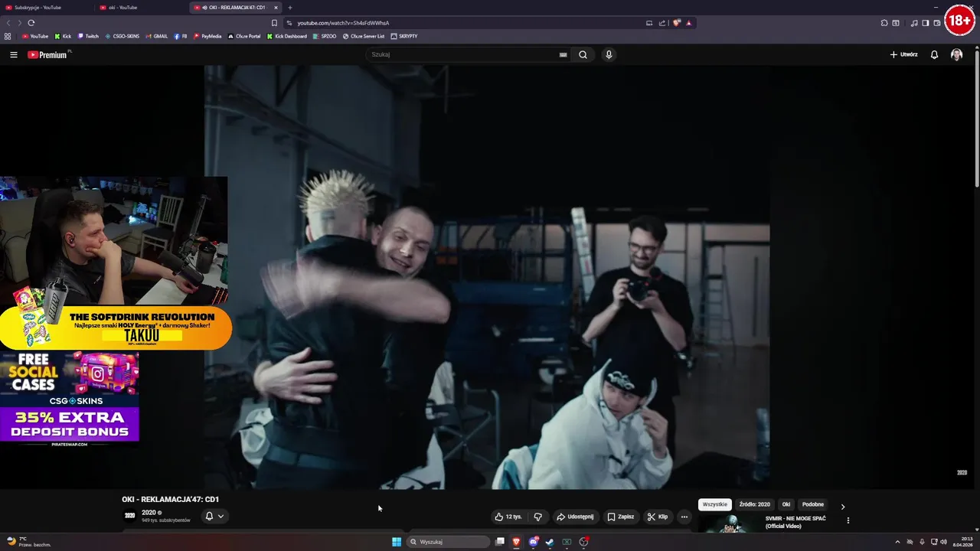
Task: Go to YouTube Premium home logo
Action: [47, 54]
